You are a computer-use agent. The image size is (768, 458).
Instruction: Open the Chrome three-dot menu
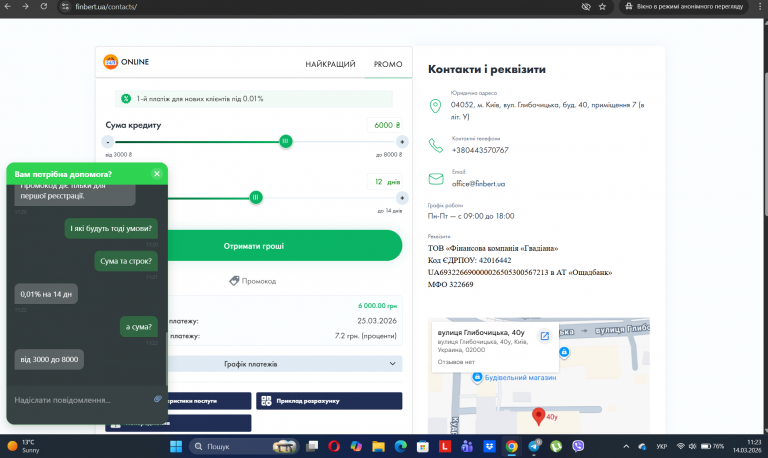point(760,7)
